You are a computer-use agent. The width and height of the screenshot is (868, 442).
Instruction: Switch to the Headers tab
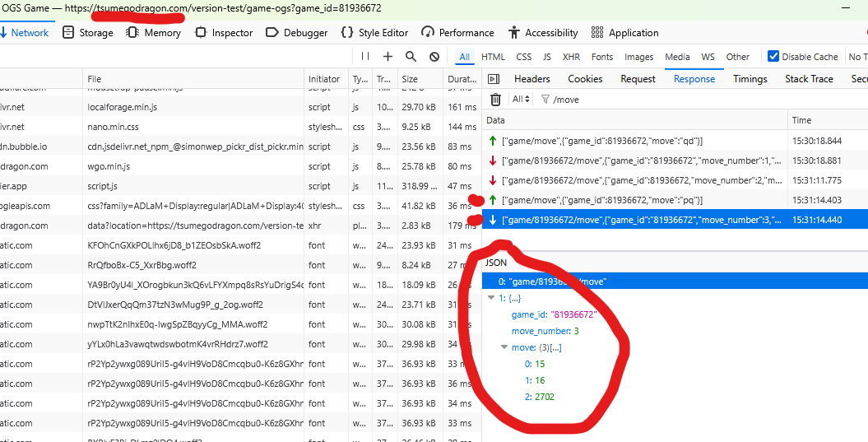(x=531, y=79)
